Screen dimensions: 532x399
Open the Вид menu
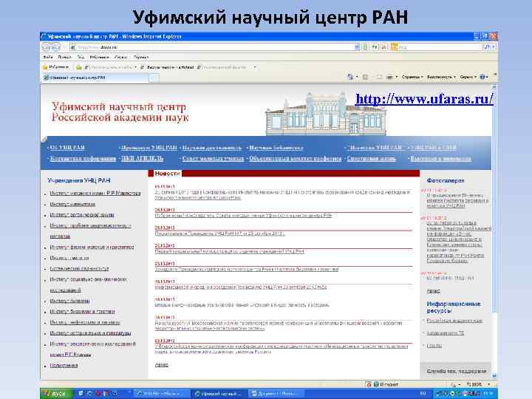[x=81, y=57]
